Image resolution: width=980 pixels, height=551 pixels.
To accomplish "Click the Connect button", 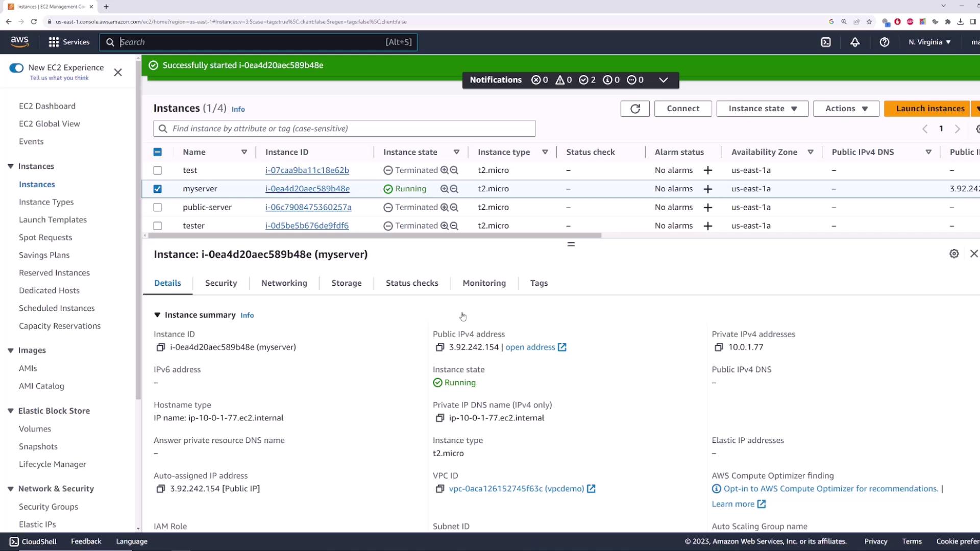I will [682, 109].
